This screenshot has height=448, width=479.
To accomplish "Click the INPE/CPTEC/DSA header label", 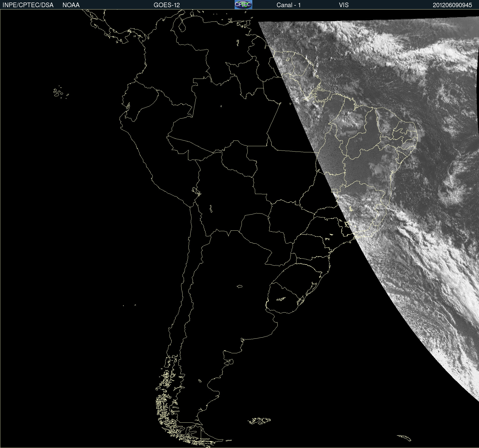I will click(x=28, y=5).
